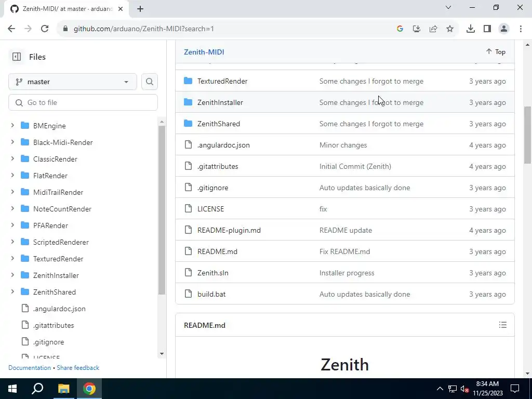Open Chrome three-dot menu

pos(521,29)
